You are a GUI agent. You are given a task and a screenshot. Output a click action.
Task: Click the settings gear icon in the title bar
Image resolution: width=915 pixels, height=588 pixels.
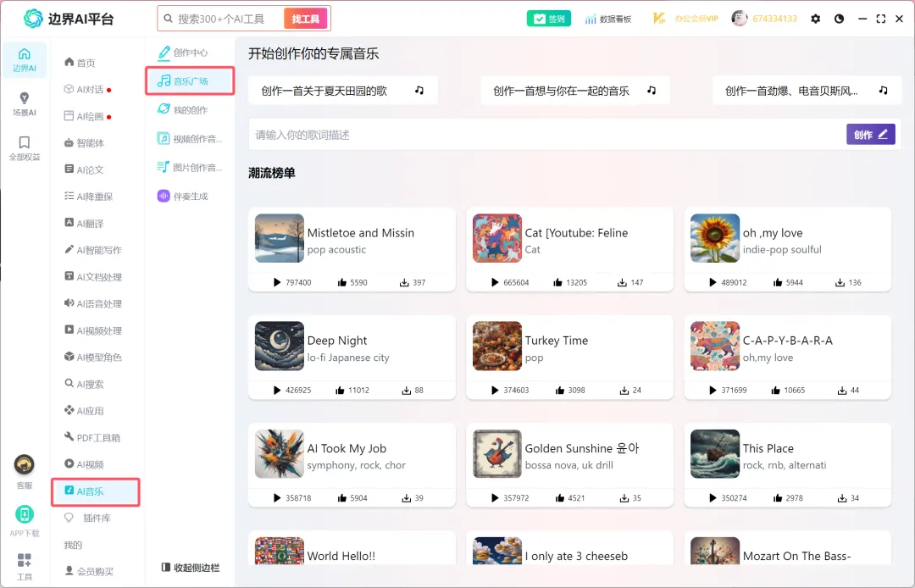(x=816, y=19)
